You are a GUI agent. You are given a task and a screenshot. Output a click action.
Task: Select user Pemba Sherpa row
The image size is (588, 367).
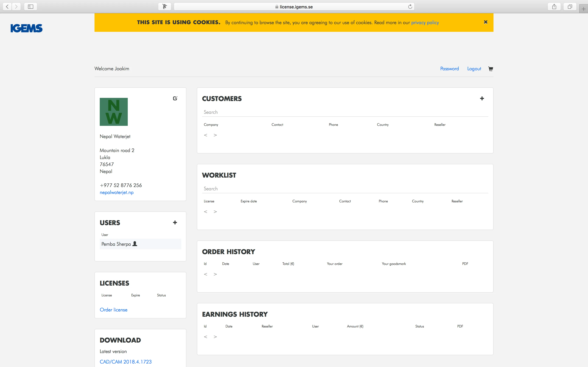[140, 244]
